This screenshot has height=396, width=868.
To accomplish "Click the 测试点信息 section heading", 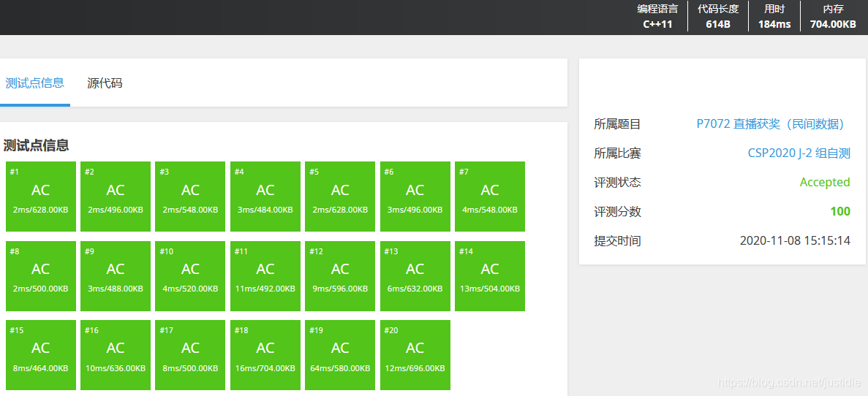I will pyautogui.click(x=36, y=145).
